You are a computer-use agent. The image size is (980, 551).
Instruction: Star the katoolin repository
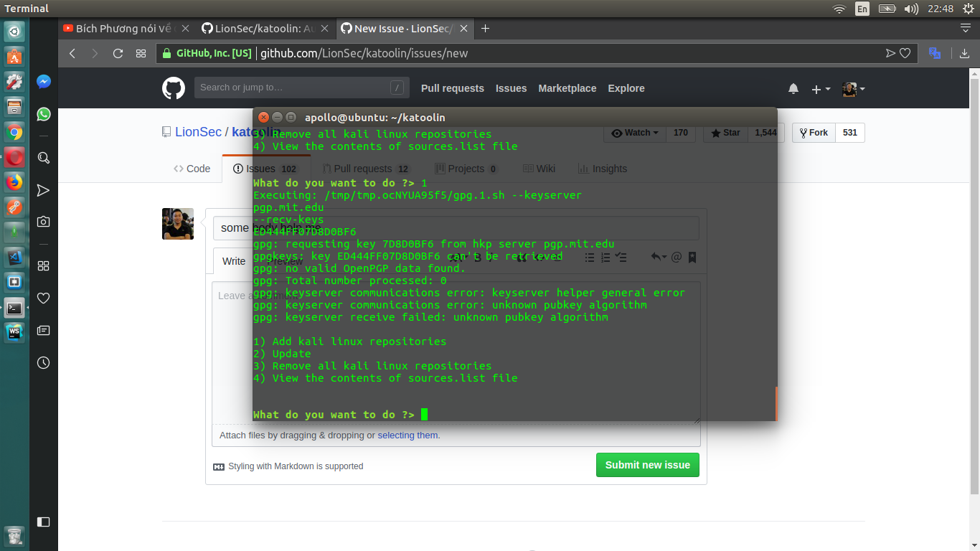coord(725,133)
